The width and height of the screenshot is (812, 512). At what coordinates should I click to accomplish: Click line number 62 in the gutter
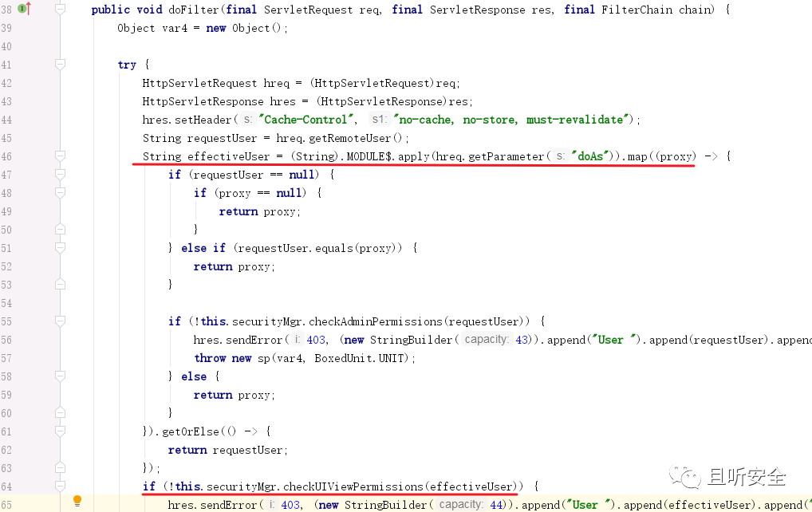pyautogui.click(x=6, y=449)
